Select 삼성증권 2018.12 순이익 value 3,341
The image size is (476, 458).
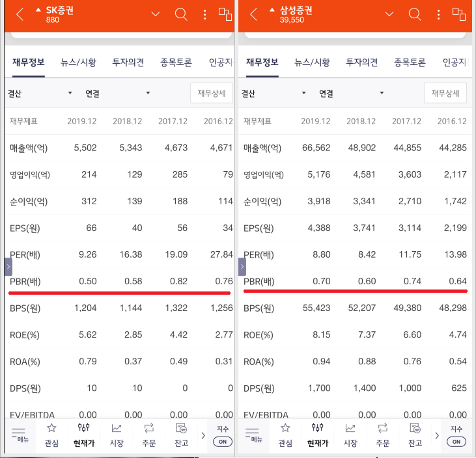[x=364, y=201]
